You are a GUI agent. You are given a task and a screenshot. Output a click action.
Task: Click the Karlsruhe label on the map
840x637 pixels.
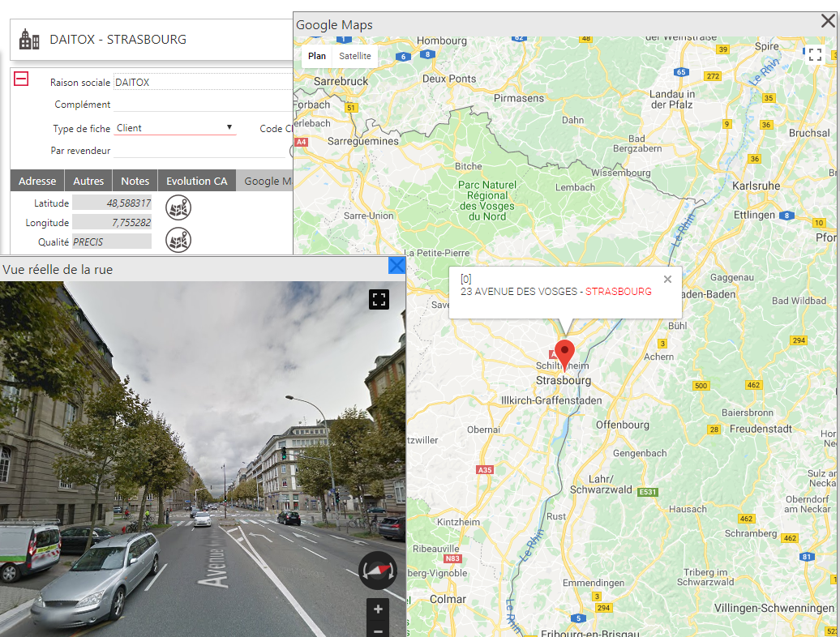(756, 186)
